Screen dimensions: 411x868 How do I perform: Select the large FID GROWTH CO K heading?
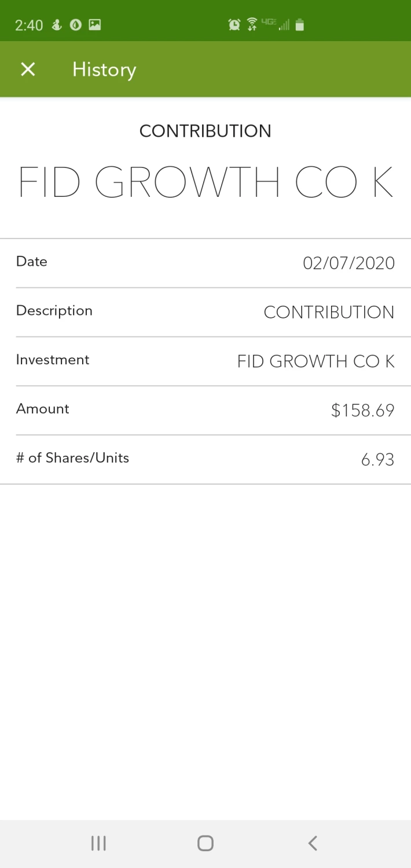tap(205, 182)
